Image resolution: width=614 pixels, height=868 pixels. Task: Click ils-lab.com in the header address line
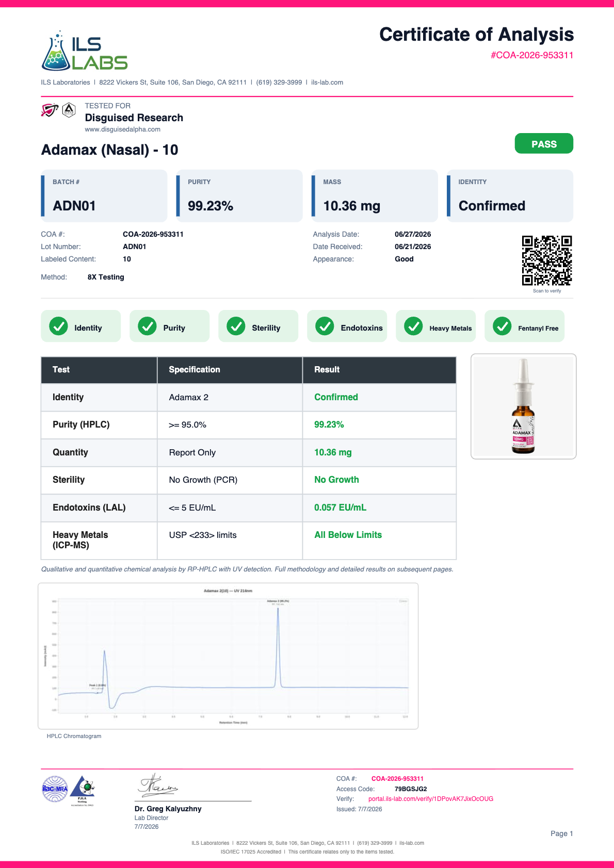pyautogui.click(x=327, y=83)
